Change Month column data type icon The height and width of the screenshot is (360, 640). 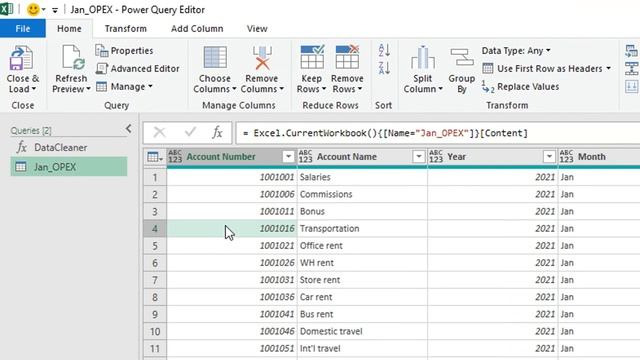[567, 156]
